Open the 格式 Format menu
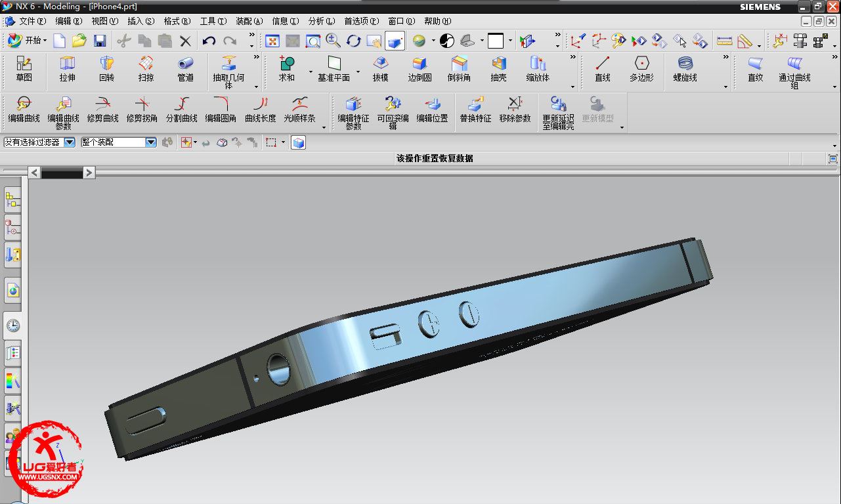Screen dimensions: 841x504 pos(177,21)
